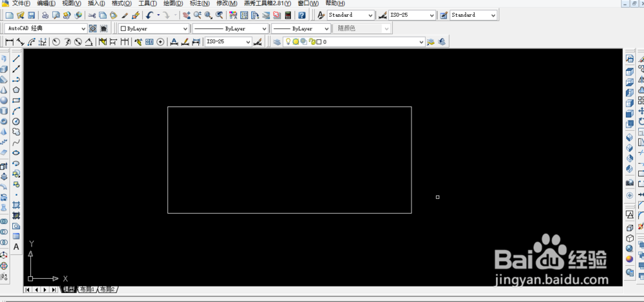The image size is (644, 302).
Task: Toggle layer 0 viewport freeze icon
Action: [303, 42]
